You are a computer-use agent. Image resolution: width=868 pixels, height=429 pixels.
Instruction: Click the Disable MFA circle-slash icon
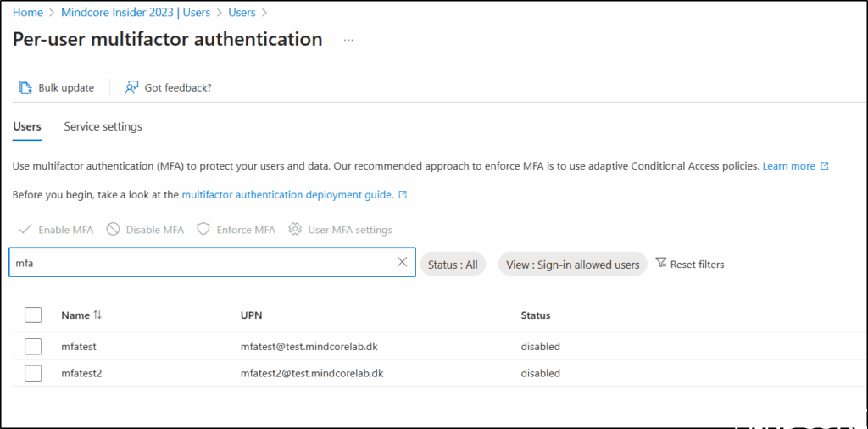coord(113,230)
